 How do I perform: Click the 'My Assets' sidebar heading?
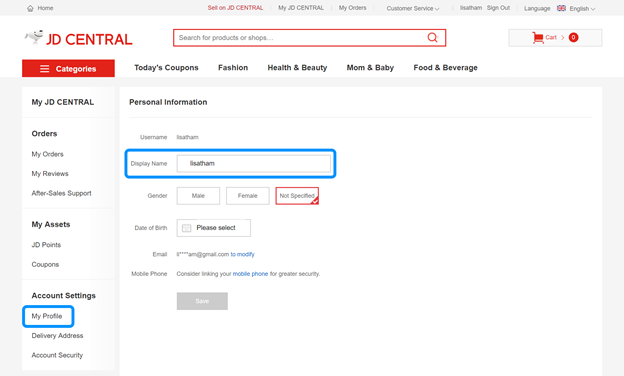pyautogui.click(x=51, y=224)
